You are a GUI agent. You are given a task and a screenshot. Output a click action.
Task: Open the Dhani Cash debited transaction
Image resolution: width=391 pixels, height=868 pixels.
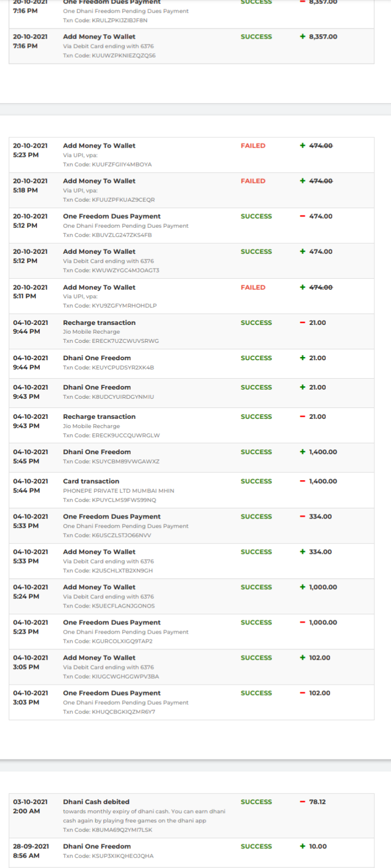96,802
